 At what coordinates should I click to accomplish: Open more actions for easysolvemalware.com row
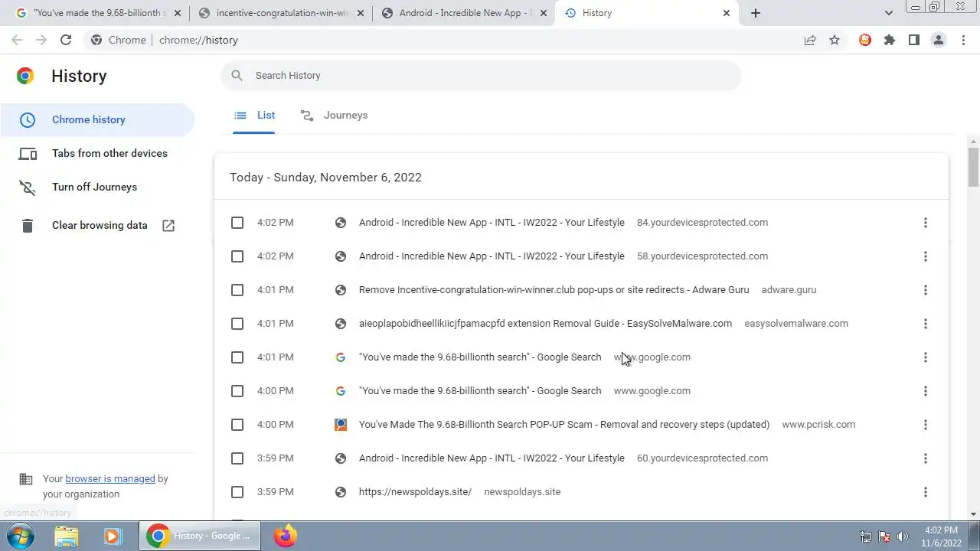(x=925, y=324)
